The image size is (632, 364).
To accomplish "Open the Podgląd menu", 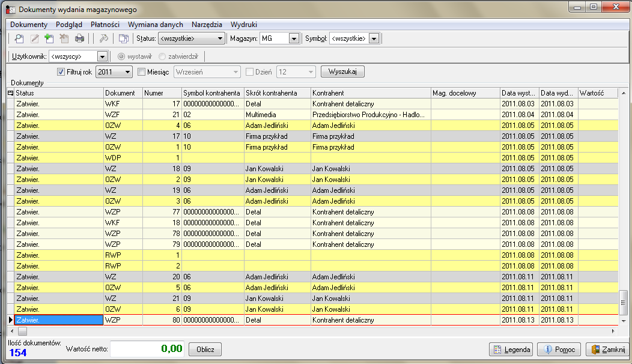I will [69, 25].
